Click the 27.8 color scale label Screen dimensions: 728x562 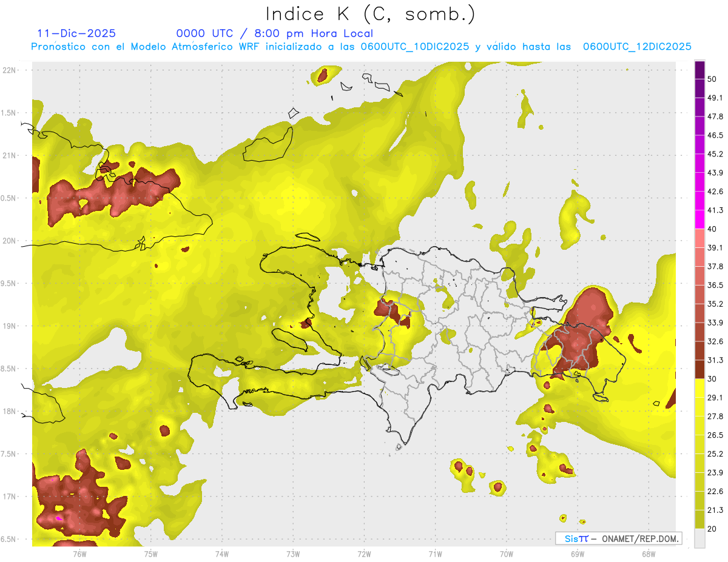pos(715,416)
